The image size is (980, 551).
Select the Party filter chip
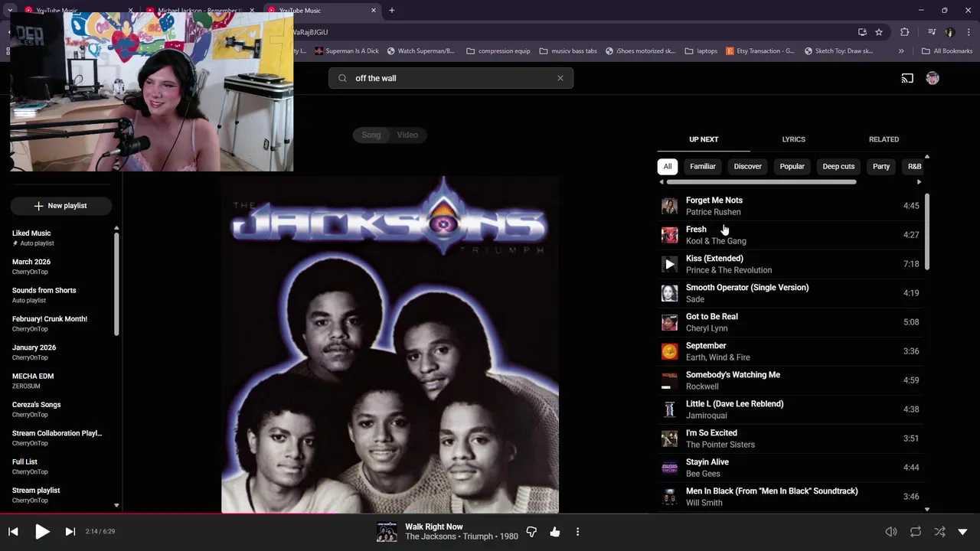[x=881, y=166]
